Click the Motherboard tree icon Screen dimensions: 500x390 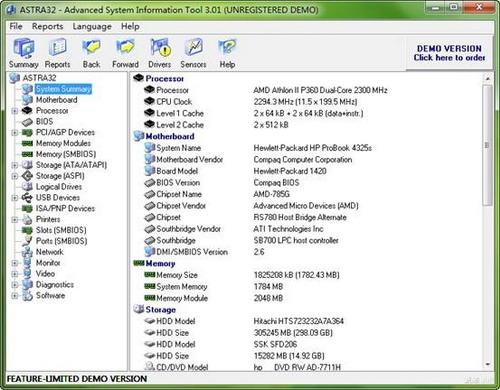pyautogui.click(x=27, y=100)
